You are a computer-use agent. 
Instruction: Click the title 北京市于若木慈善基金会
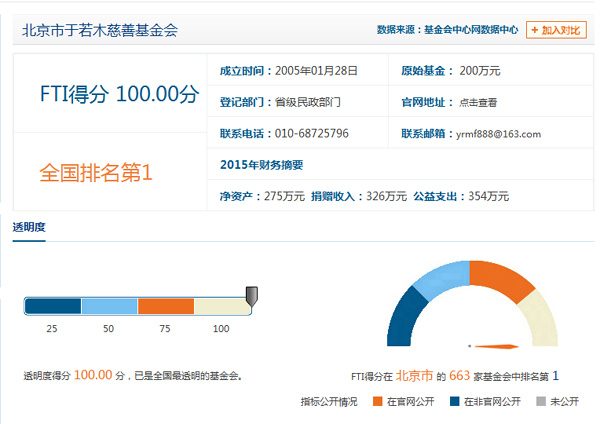click(100, 30)
